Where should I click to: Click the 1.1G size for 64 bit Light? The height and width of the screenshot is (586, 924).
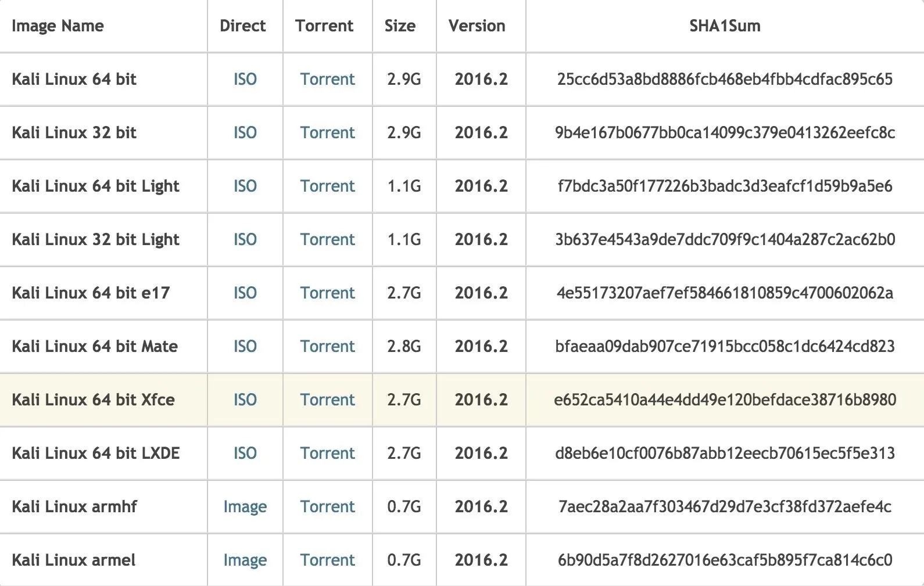click(404, 186)
